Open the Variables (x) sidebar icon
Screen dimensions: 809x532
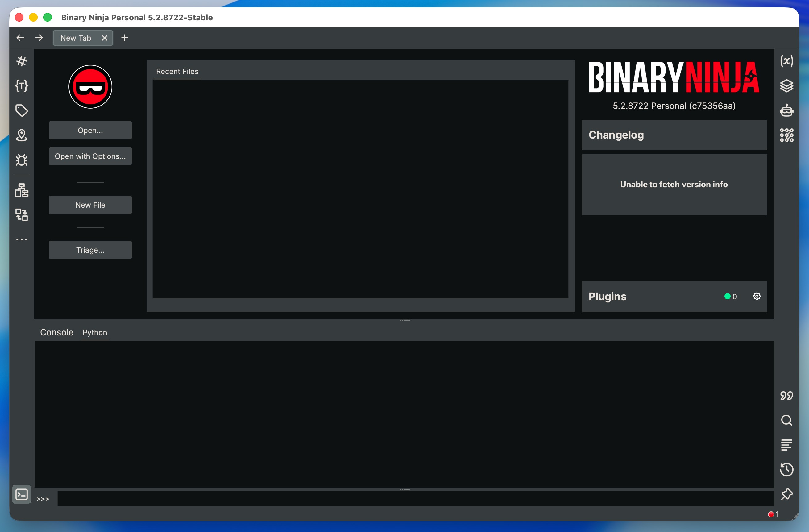pyautogui.click(x=786, y=61)
